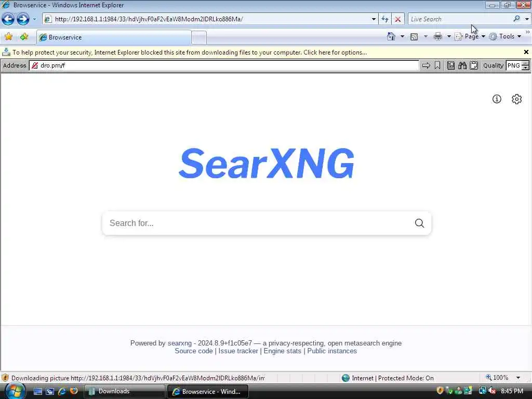Launch Internet Explorer from quick launch
The image size is (532, 399).
62,391
